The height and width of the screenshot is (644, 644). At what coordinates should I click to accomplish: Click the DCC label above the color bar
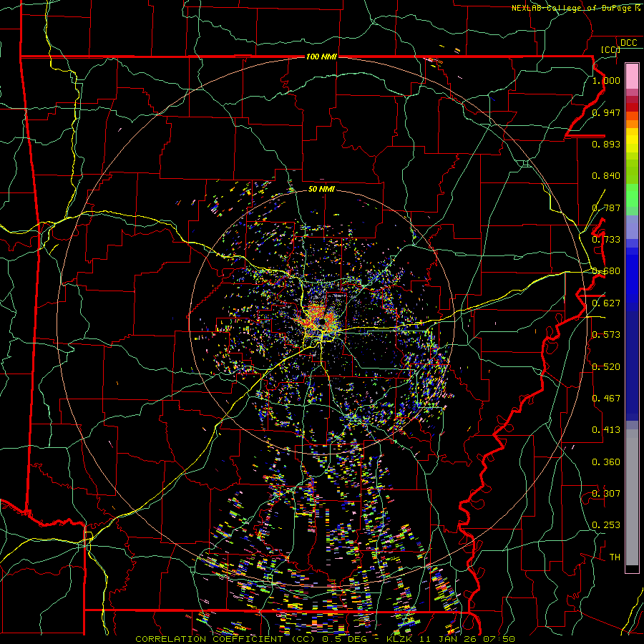coord(629,43)
